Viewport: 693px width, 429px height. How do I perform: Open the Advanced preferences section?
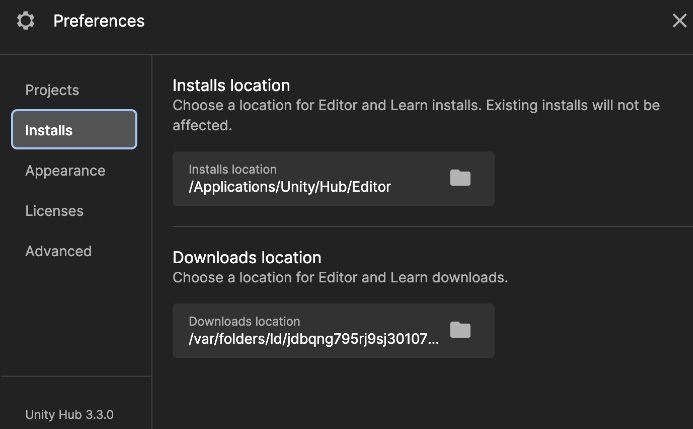click(58, 251)
